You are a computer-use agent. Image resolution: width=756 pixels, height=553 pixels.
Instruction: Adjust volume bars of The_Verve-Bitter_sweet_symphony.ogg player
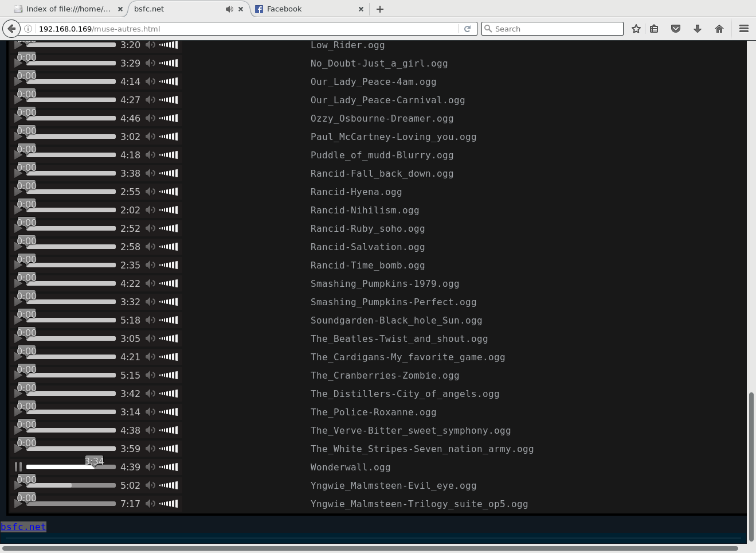[169, 430]
